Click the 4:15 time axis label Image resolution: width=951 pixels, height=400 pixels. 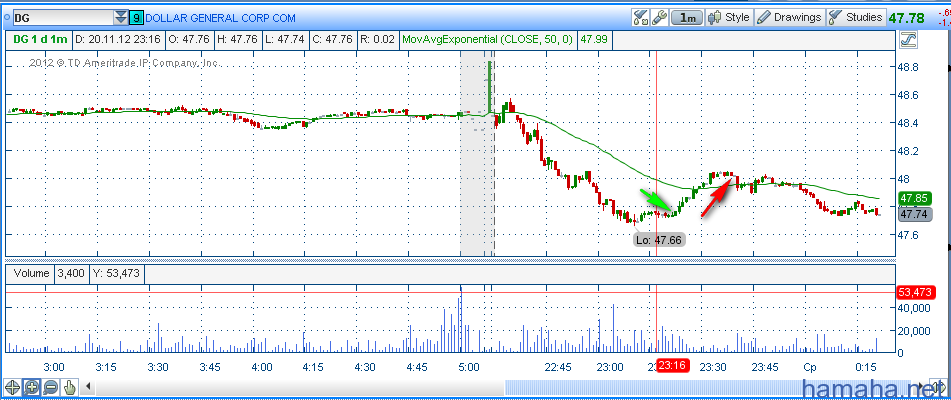313,367
